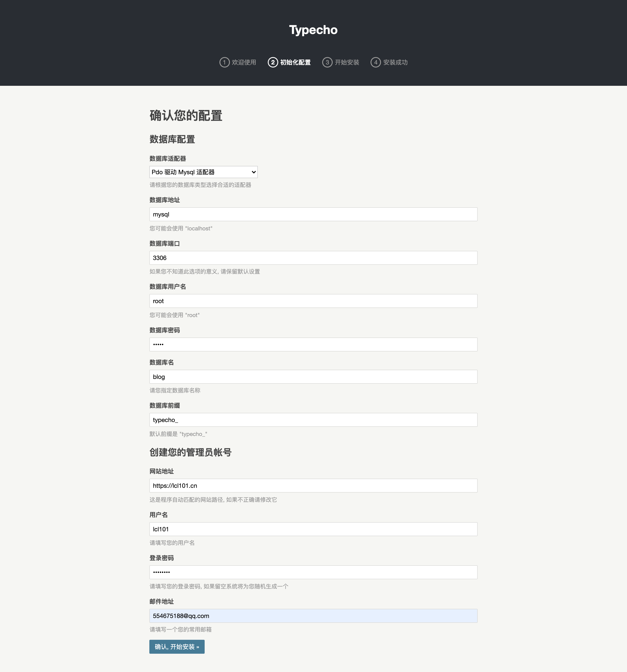Click the hint 您可能会使用 "root"
Image resolution: width=627 pixels, height=672 pixels.
click(x=174, y=315)
